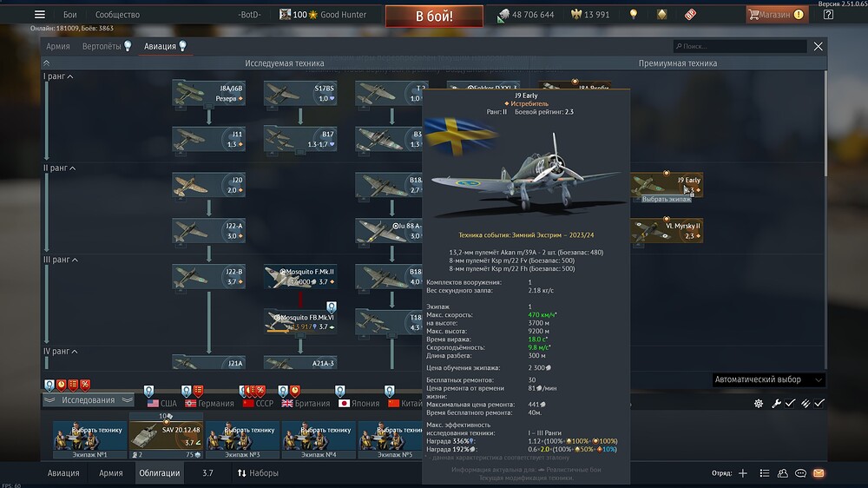
Task: Add squad member with plus icon
Action: (x=742, y=473)
